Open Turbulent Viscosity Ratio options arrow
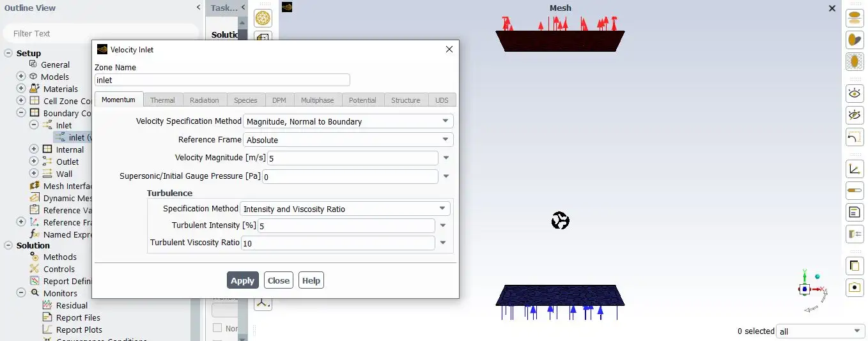Screen dimensions: 868x341 pos(443,243)
